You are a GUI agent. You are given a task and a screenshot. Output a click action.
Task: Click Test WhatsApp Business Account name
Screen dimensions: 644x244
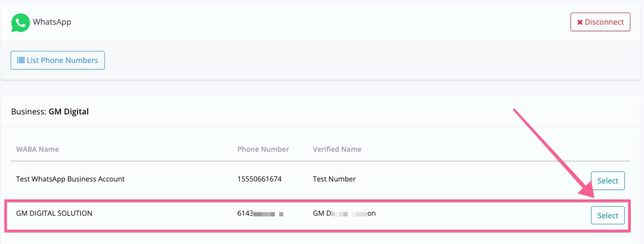pos(71,179)
